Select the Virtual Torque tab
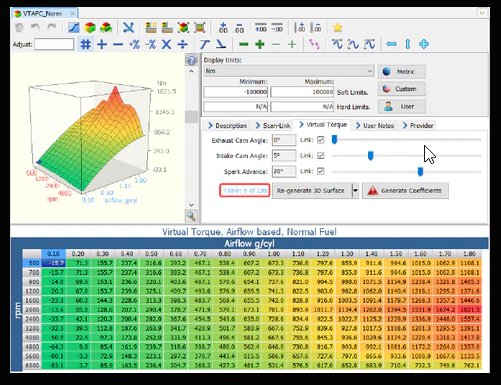The width and height of the screenshot is (501, 385). point(323,125)
